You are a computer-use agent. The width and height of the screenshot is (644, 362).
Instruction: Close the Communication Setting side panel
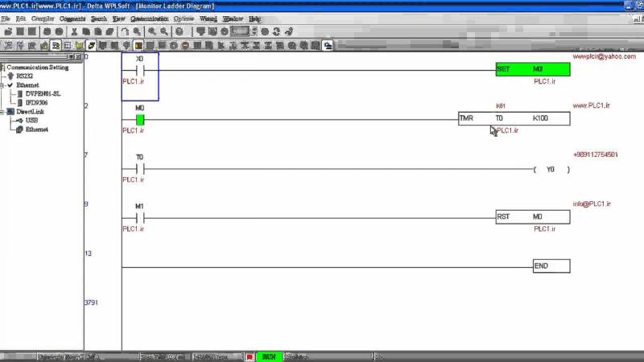click(x=78, y=56)
